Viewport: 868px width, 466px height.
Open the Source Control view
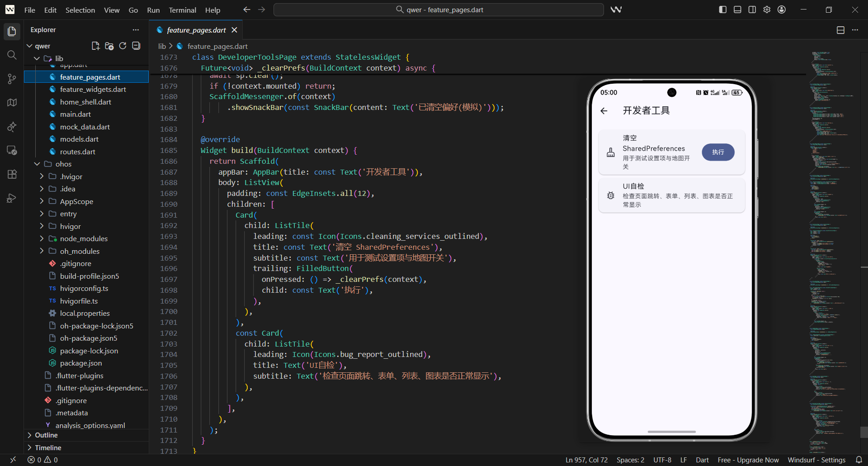tap(12, 79)
